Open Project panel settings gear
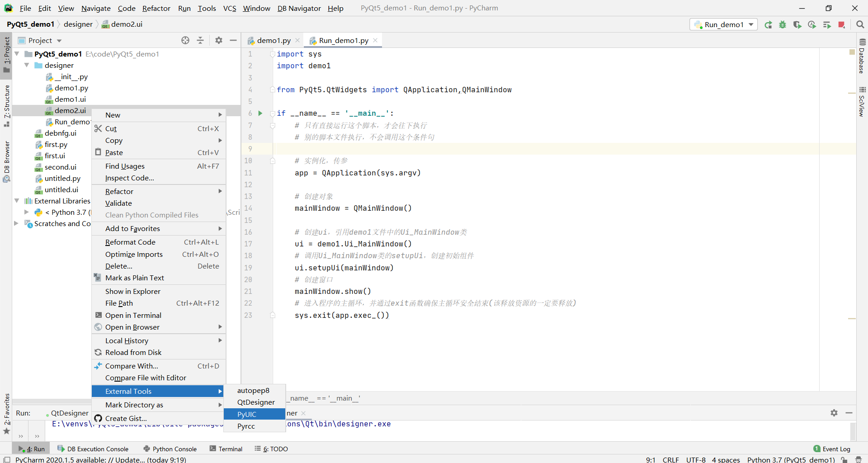The height and width of the screenshot is (463, 868). tap(219, 40)
